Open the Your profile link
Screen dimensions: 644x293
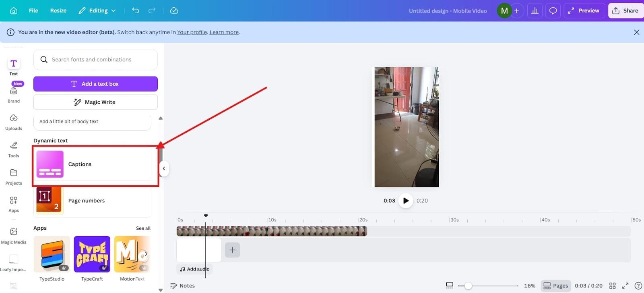[192, 32]
